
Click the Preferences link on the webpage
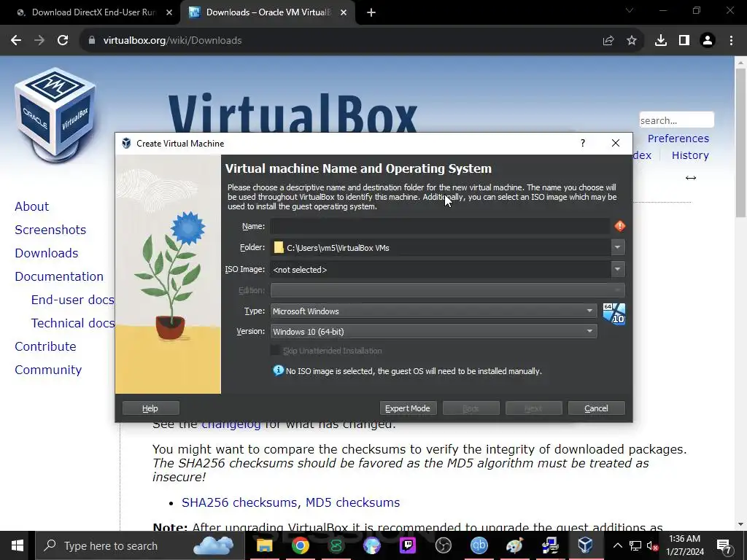point(678,139)
